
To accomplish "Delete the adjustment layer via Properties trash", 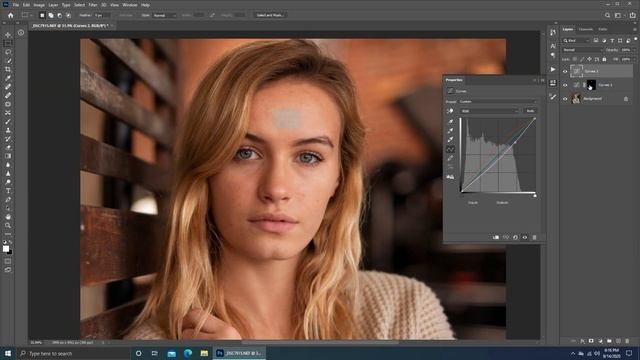I will point(535,237).
